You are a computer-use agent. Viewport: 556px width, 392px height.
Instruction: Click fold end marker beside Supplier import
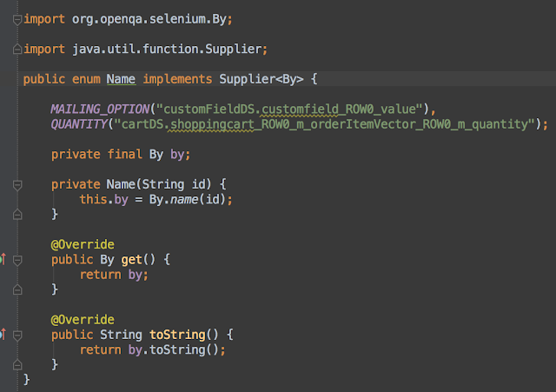point(17,49)
